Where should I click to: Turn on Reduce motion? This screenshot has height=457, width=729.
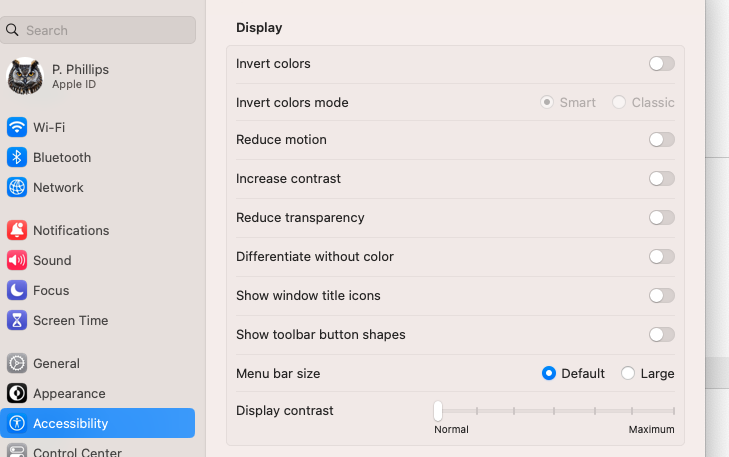coord(661,140)
